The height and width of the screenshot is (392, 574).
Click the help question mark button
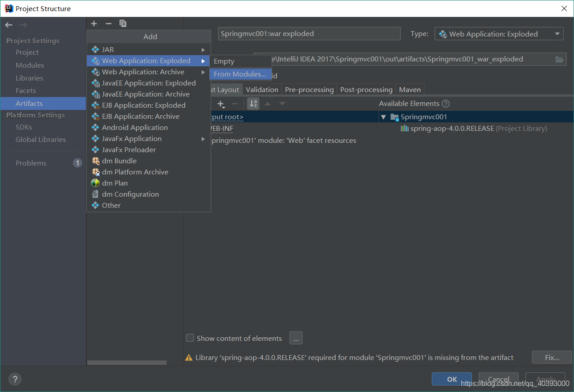15,379
